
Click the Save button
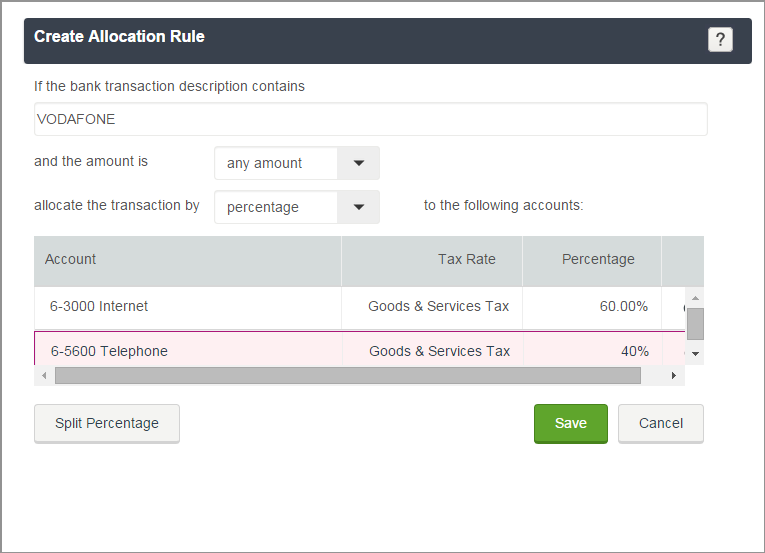tap(571, 423)
